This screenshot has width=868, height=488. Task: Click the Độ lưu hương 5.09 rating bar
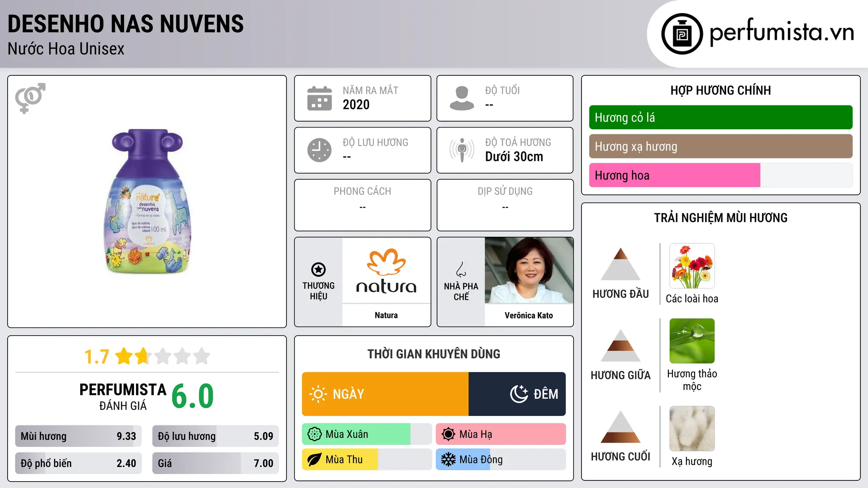216,436
